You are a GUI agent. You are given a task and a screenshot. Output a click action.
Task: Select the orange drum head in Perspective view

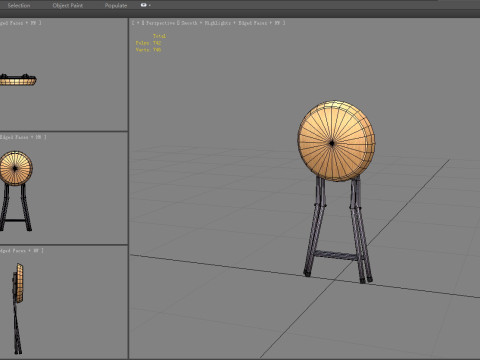[x=336, y=141]
